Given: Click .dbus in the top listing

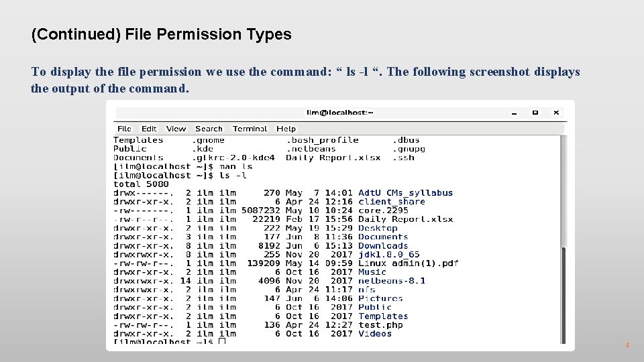Looking at the screenshot, I should click(x=406, y=140).
